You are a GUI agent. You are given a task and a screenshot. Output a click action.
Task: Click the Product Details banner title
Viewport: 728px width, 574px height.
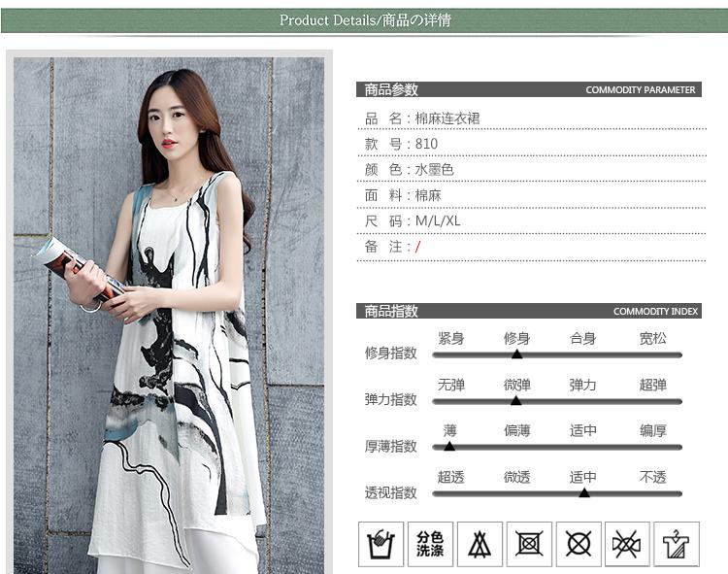click(364, 19)
